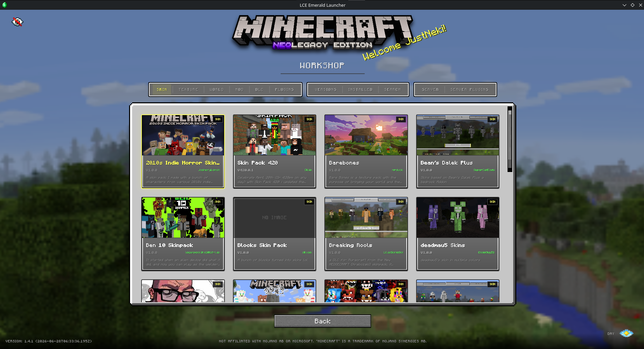Click the "Bean's Dalek Plus" title
The height and width of the screenshot is (349, 644).
(x=446, y=163)
